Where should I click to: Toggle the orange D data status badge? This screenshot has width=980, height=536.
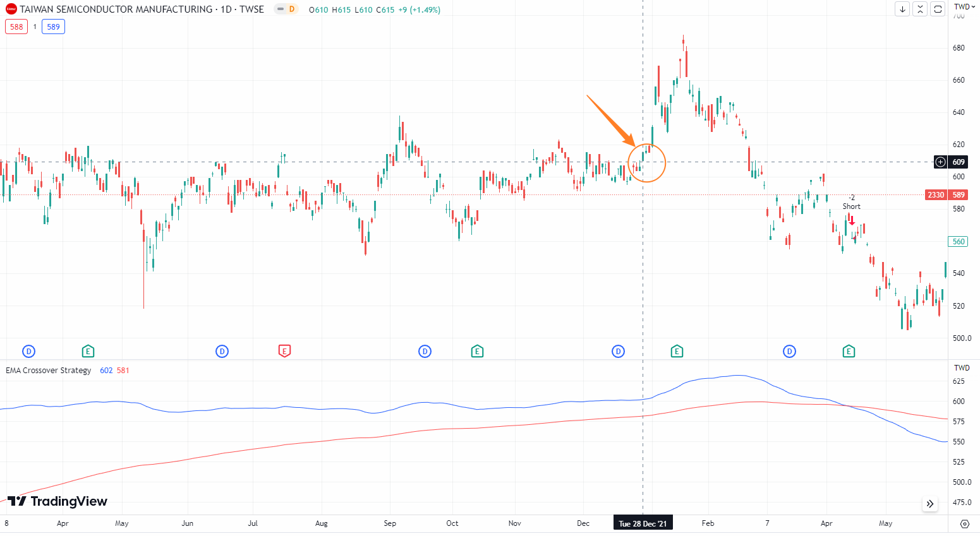(286, 9)
